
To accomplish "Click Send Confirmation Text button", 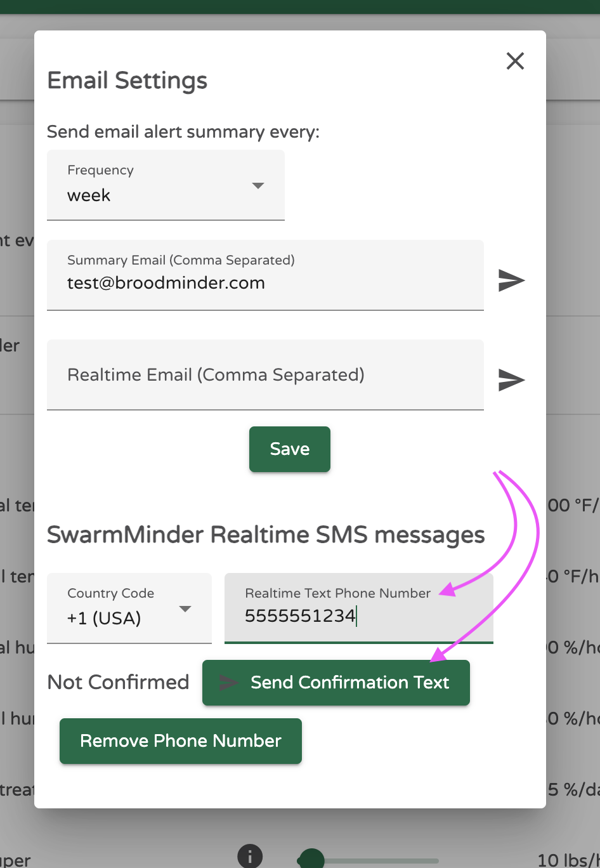I will tap(336, 683).
